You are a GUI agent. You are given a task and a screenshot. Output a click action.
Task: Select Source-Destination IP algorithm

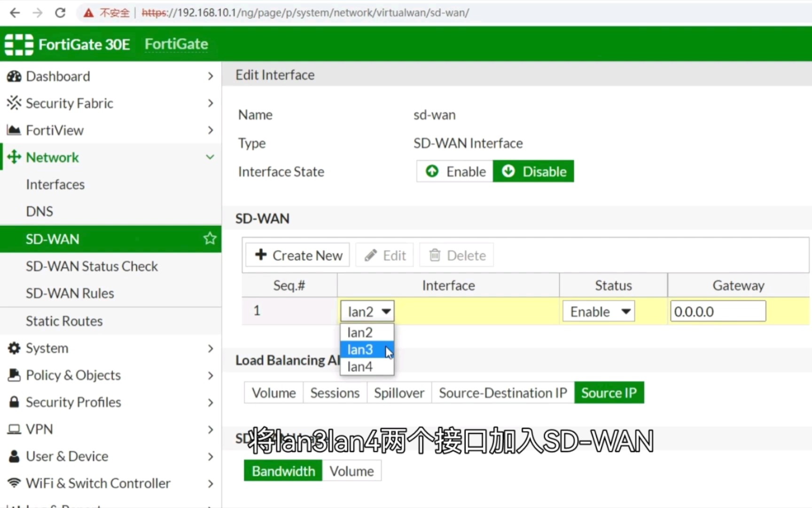[x=503, y=393]
